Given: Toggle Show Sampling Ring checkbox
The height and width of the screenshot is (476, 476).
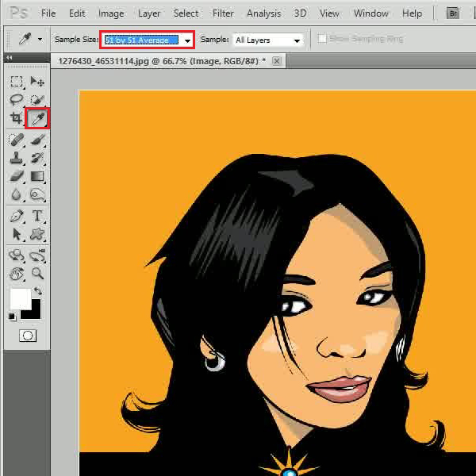Looking at the screenshot, I should coord(322,39).
